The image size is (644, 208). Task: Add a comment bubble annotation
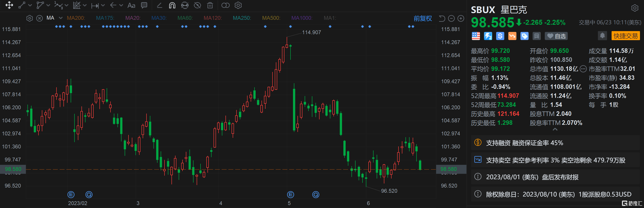144,5
